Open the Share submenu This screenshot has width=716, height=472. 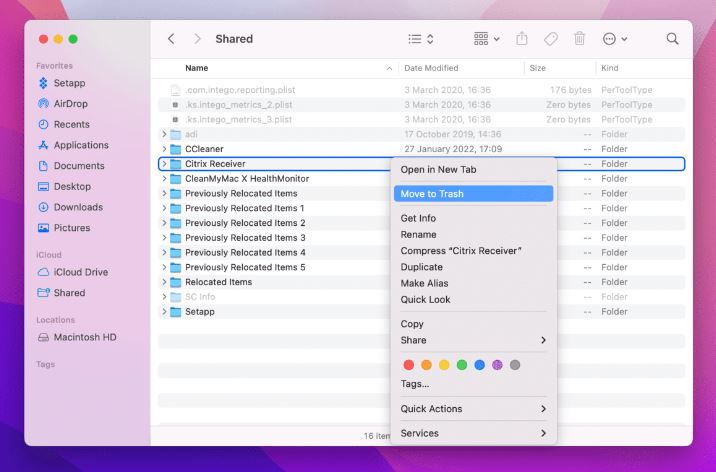(x=474, y=340)
